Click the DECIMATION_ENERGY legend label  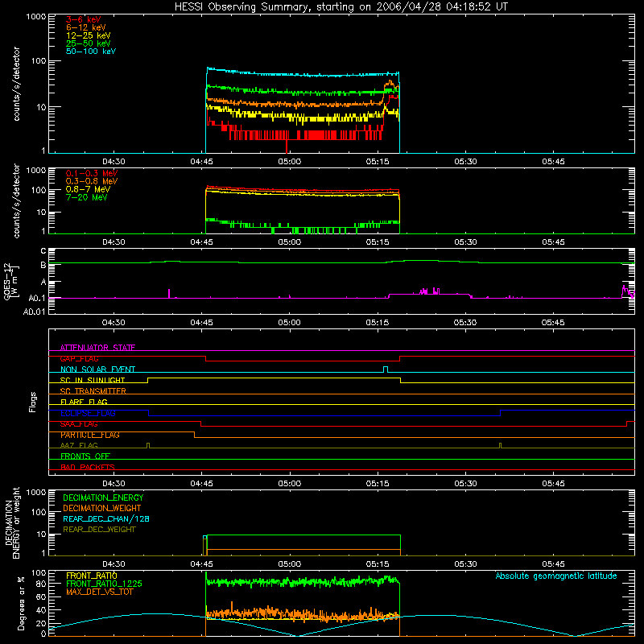point(103,497)
